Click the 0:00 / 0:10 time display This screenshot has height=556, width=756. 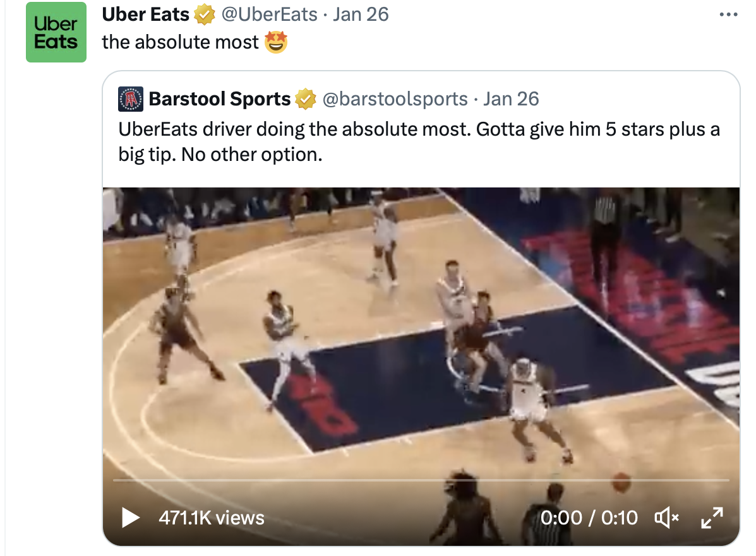click(x=589, y=518)
